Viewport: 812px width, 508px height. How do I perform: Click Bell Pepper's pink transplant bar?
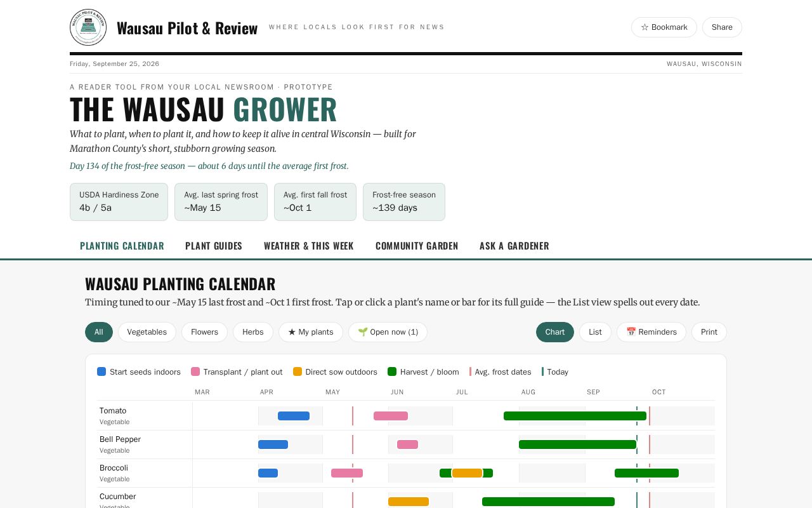click(407, 444)
